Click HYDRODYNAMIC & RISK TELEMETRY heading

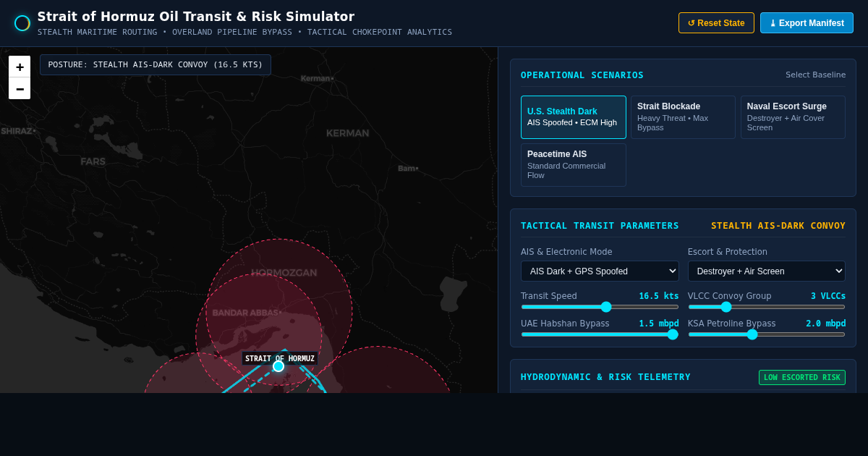(x=605, y=377)
